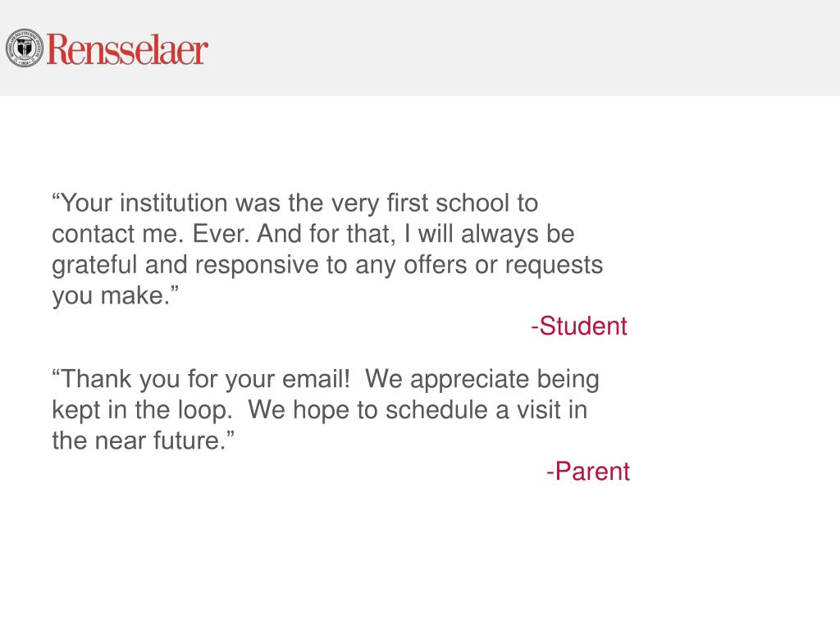Viewport: 840px width, 630px height.
Task: Click the phrase 'kept in the loop.'
Action: click(142, 410)
